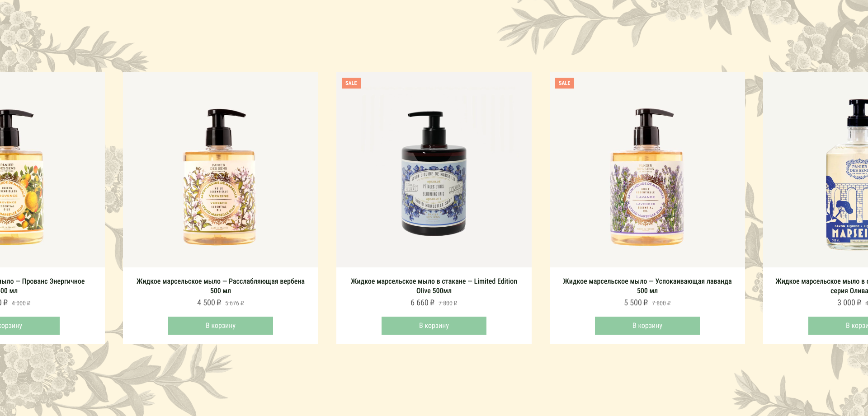Open title link 'Расслабляющая вербена 500 мл'
Viewport: 868px width, 416px height.
(x=221, y=286)
